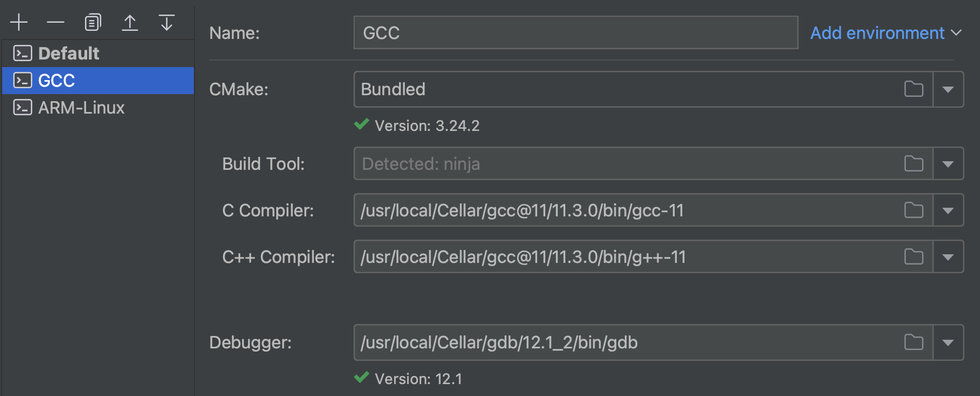Screen dimensions: 980x396
Task: Expand the C++ Compiler dropdown
Action: click(948, 257)
